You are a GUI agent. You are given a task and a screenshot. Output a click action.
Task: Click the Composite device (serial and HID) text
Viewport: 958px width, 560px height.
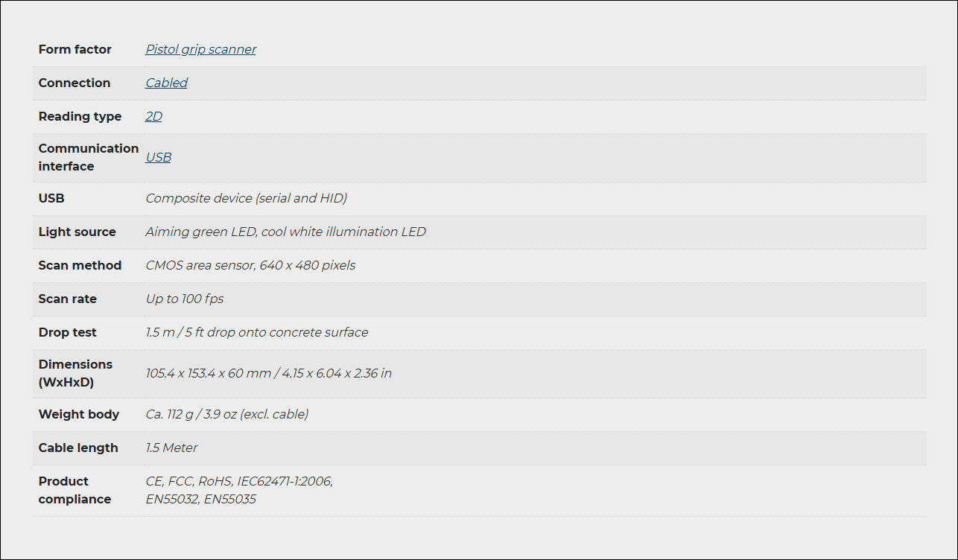tap(246, 198)
